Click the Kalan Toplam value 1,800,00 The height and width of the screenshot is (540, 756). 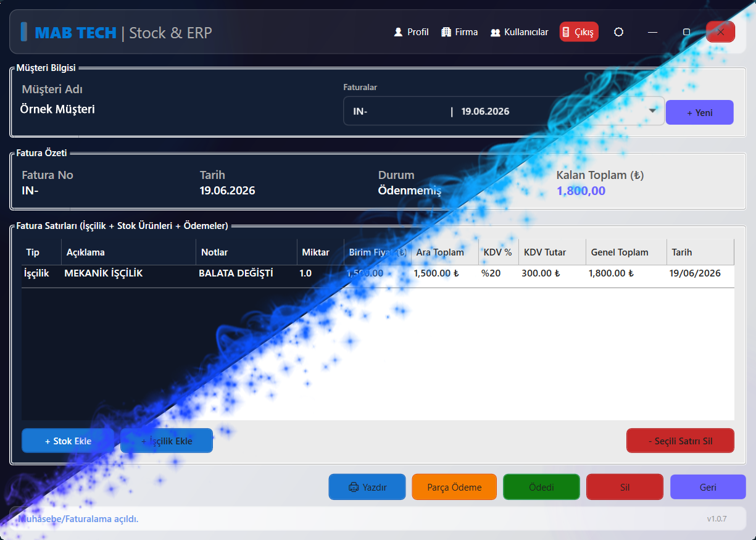(x=581, y=191)
